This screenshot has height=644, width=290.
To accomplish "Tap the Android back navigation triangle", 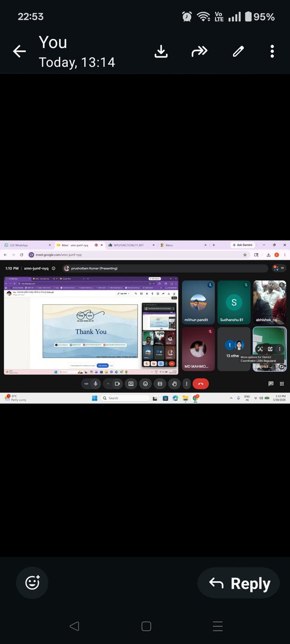I will pos(74,626).
